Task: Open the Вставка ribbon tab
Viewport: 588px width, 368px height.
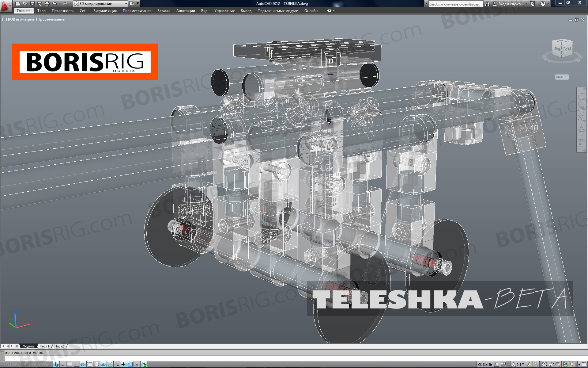Action: point(164,11)
